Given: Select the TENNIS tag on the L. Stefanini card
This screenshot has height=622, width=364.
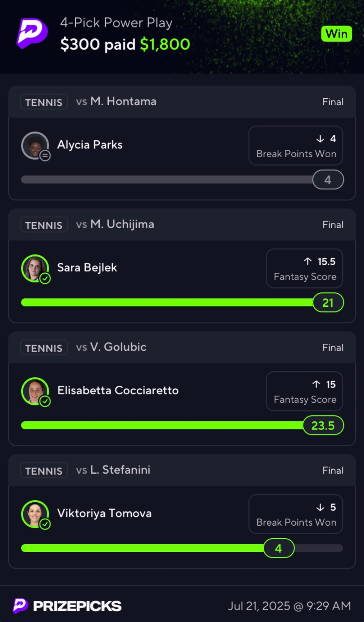Looking at the screenshot, I should [x=44, y=471].
